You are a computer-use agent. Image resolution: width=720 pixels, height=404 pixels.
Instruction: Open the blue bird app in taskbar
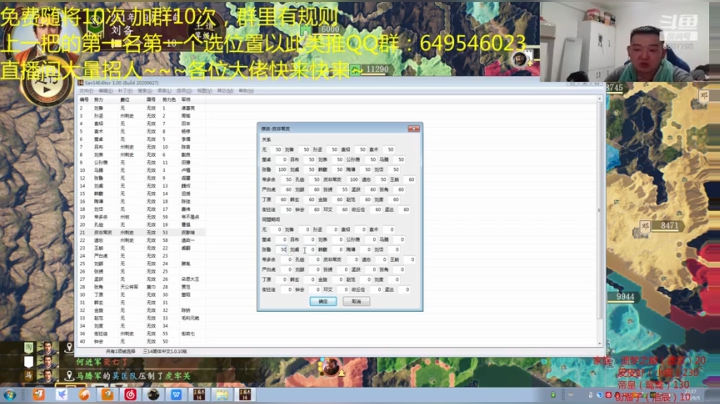click(x=62, y=394)
